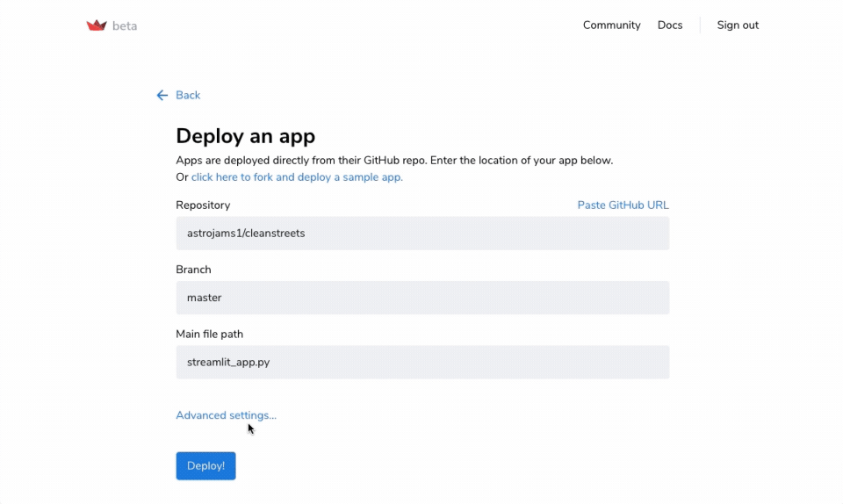Go back via the Back link
The image size is (843, 504).
tap(188, 95)
